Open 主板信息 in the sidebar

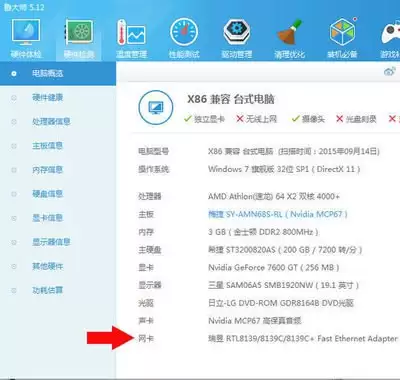point(48,146)
